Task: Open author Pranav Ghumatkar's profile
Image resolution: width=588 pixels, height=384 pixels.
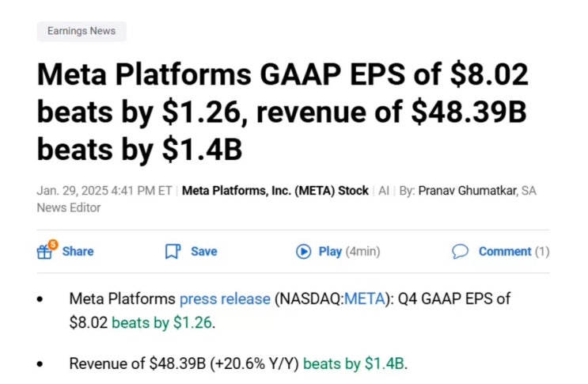Action: pyautogui.click(x=468, y=191)
